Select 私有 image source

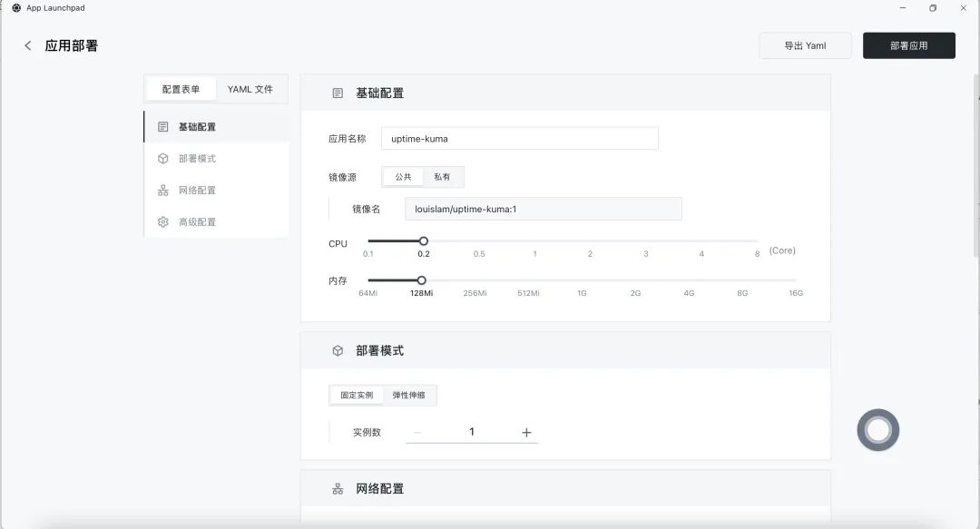point(443,177)
